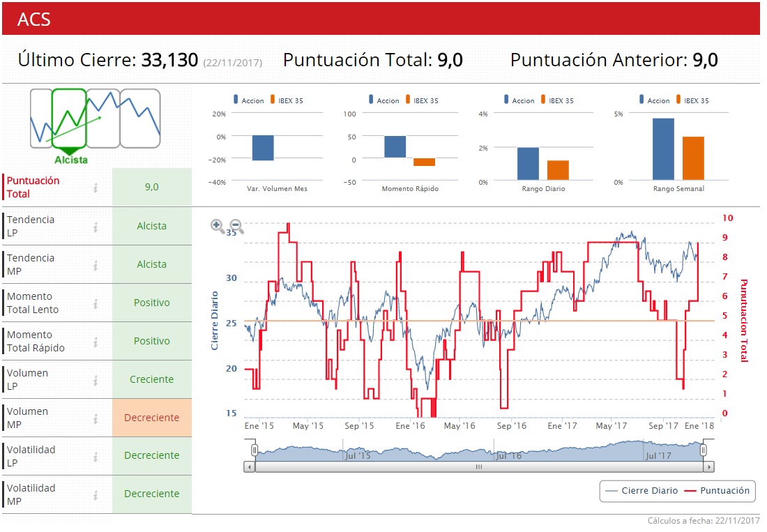Toggle Accion series in Momento Rápido chart
Viewport: 767px width, 532px height.
[384, 100]
